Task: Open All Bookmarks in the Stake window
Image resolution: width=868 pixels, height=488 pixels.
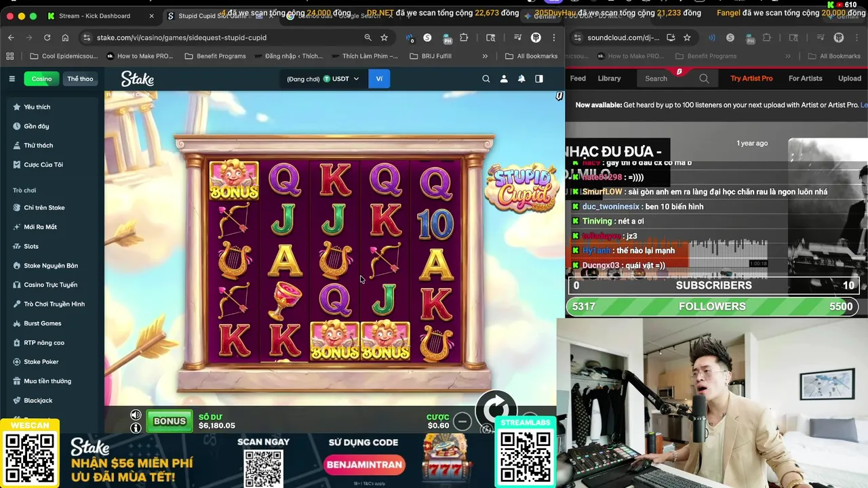Action: point(531,56)
